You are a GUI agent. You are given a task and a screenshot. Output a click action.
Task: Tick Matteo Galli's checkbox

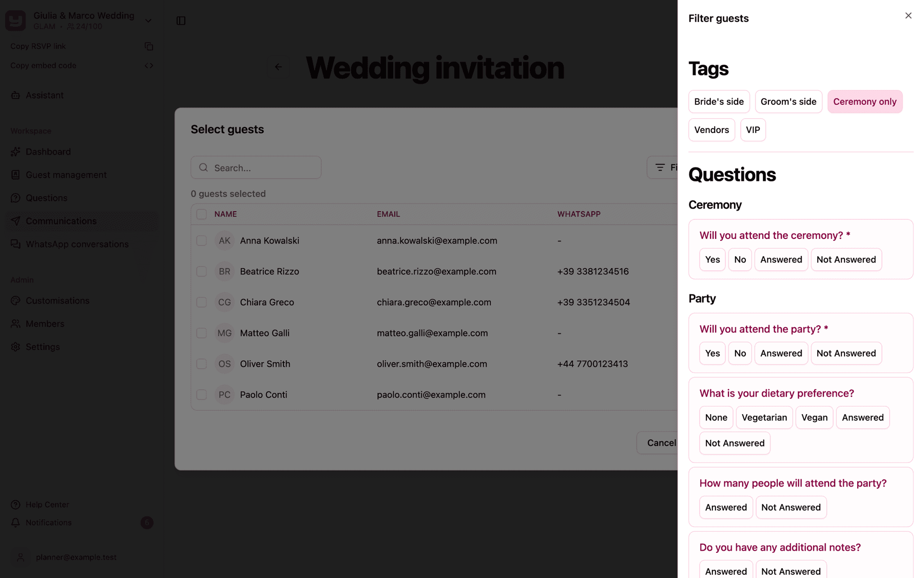[202, 333]
